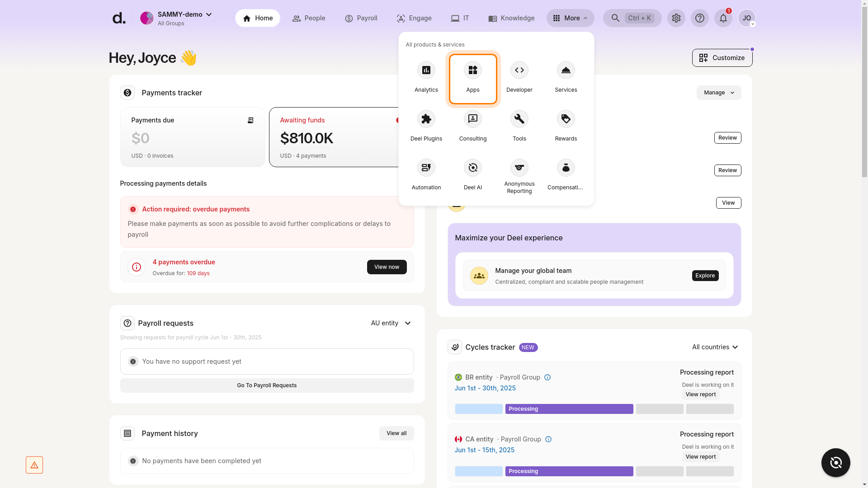Click the Ctrl + K search field
Image resolution: width=868 pixels, height=488 pixels.
pos(632,18)
